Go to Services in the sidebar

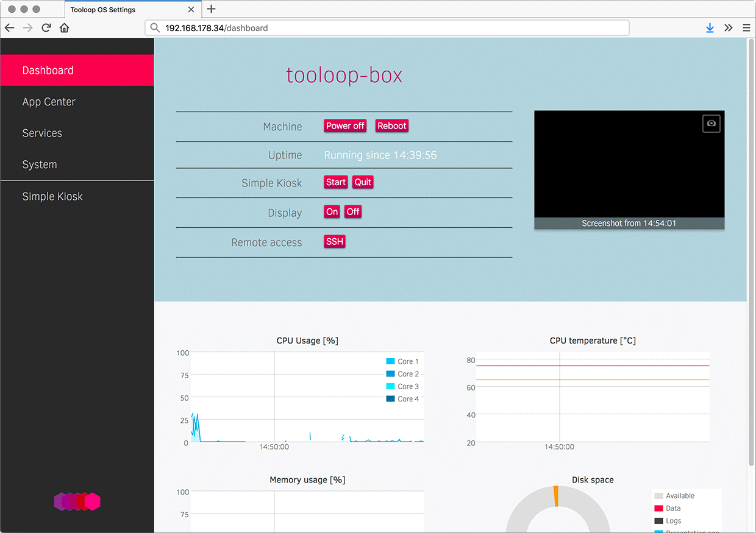[x=77, y=133]
